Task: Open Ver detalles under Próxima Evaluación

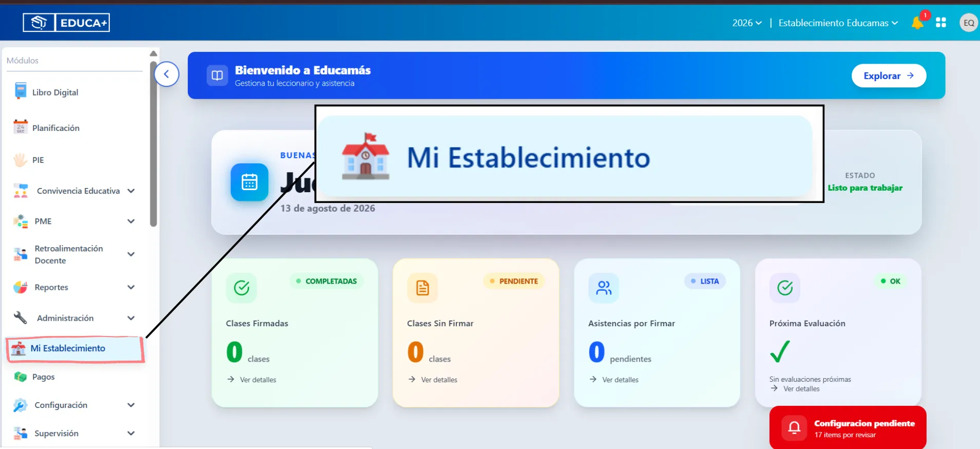Action: [x=796, y=389]
